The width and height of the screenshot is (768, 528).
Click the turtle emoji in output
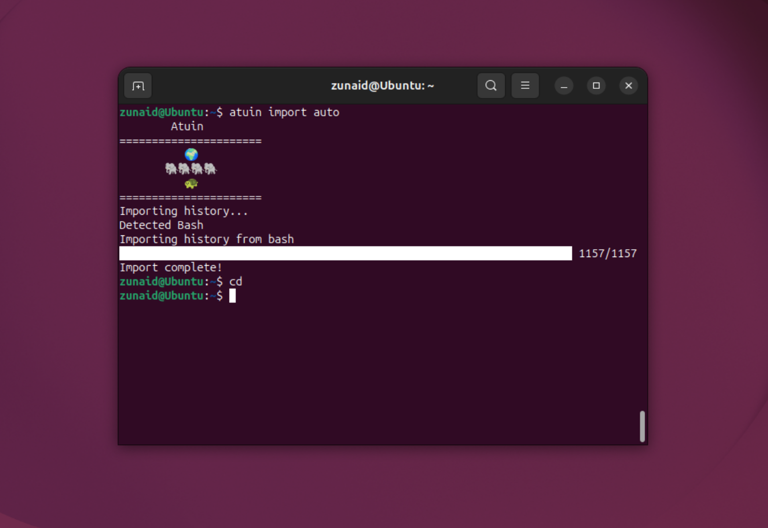[x=191, y=184]
